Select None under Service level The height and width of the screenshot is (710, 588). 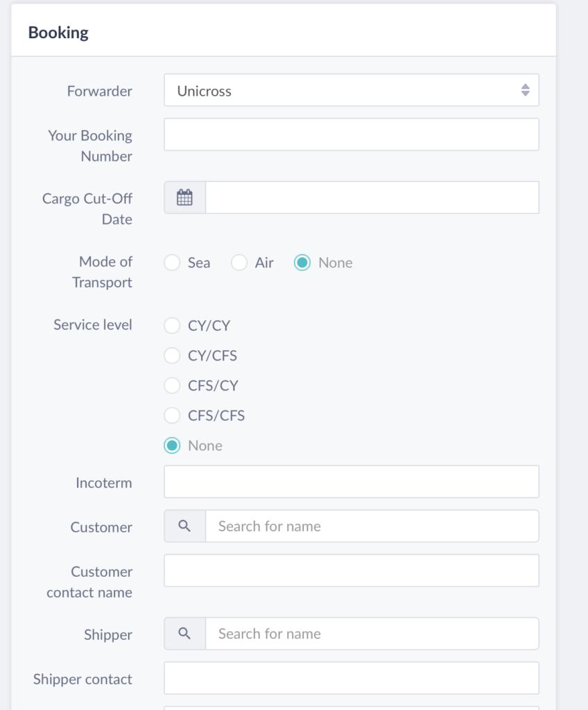coord(172,446)
